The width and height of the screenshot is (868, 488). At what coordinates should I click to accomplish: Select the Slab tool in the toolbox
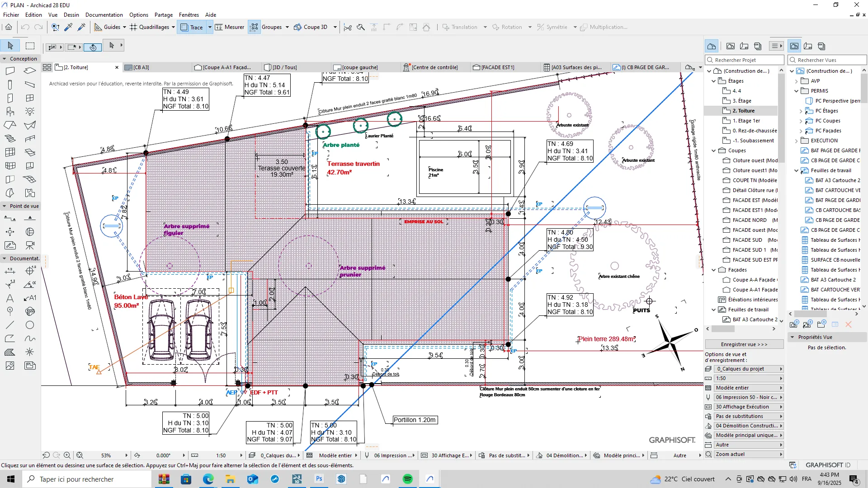click(x=30, y=71)
